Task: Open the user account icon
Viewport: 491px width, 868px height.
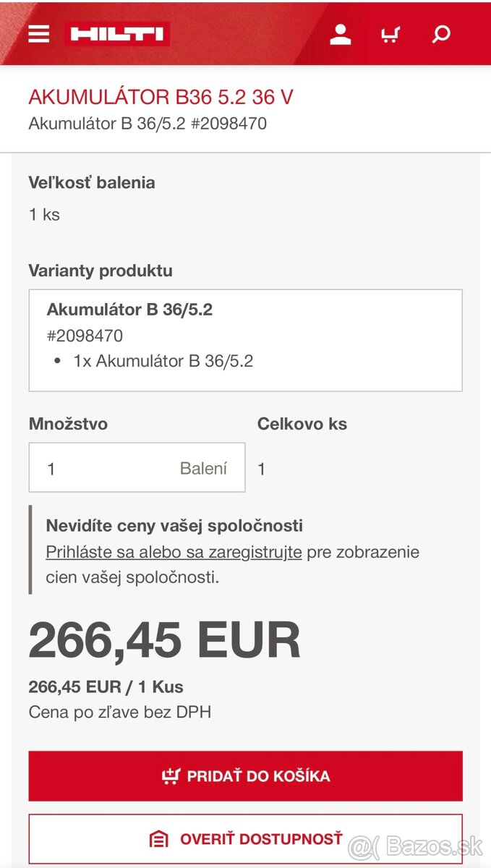Action: [x=340, y=34]
